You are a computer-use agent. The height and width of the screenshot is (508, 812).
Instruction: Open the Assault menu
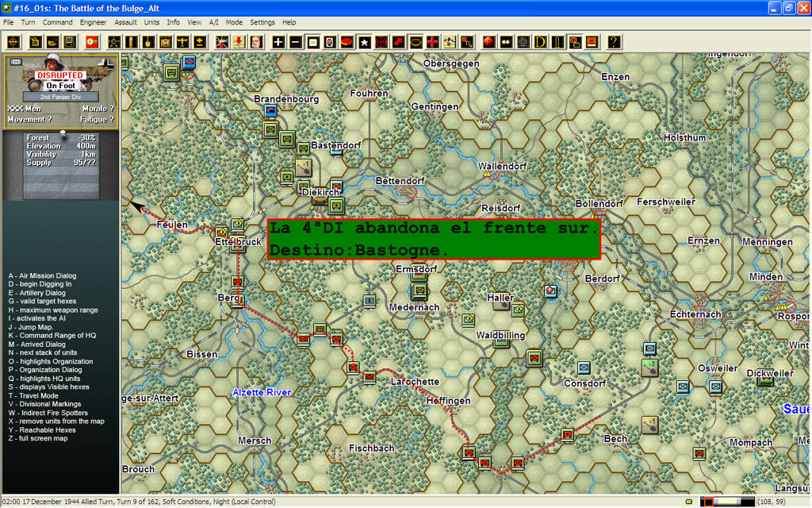tap(126, 22)
